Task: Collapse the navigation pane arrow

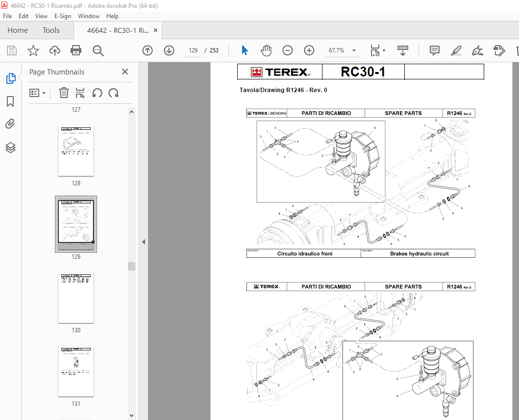Action: point(144,242)
